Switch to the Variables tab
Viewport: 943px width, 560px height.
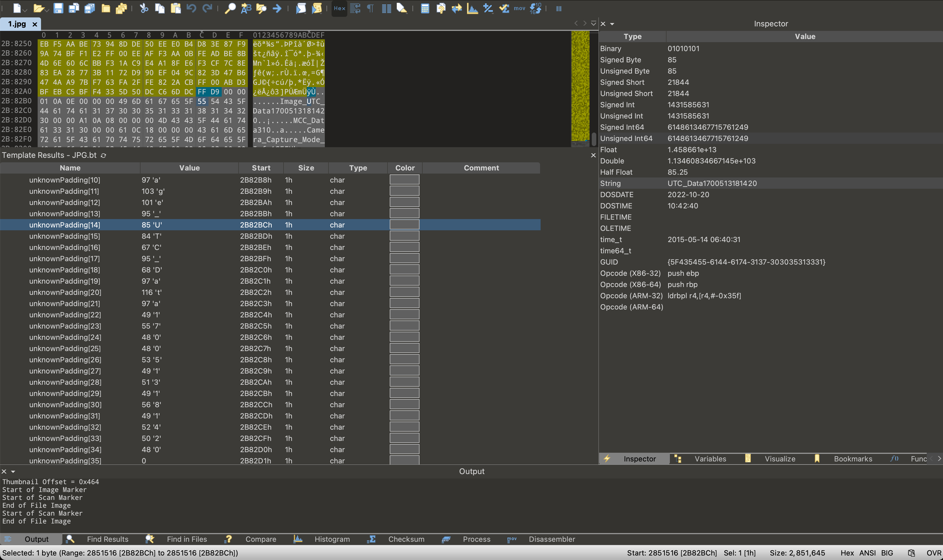[710, 459]
